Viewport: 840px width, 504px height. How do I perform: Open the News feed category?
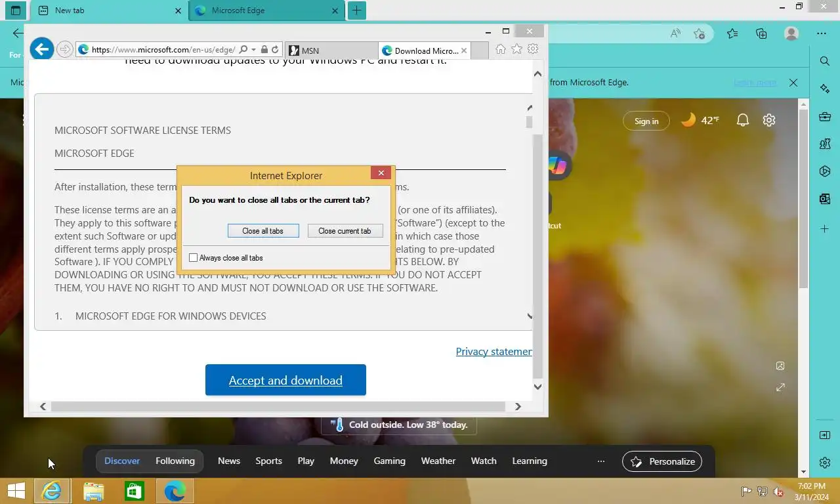coord(229,461)
